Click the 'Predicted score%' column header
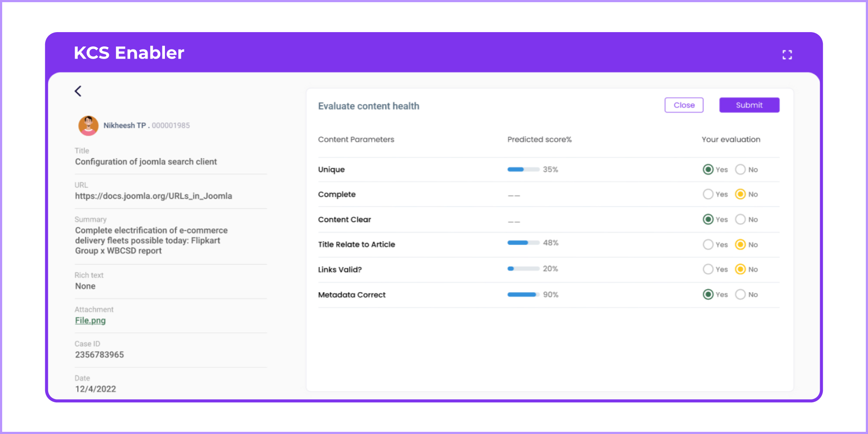Image resolution: width=868 pixels, height=434 pixels. point(539,139)
